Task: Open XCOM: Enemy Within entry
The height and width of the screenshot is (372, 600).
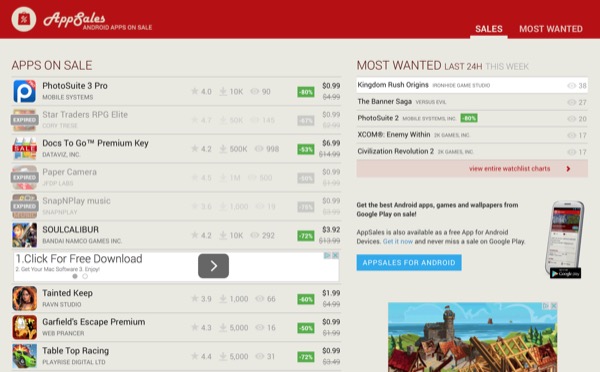Action: click(x=394, y=135)
